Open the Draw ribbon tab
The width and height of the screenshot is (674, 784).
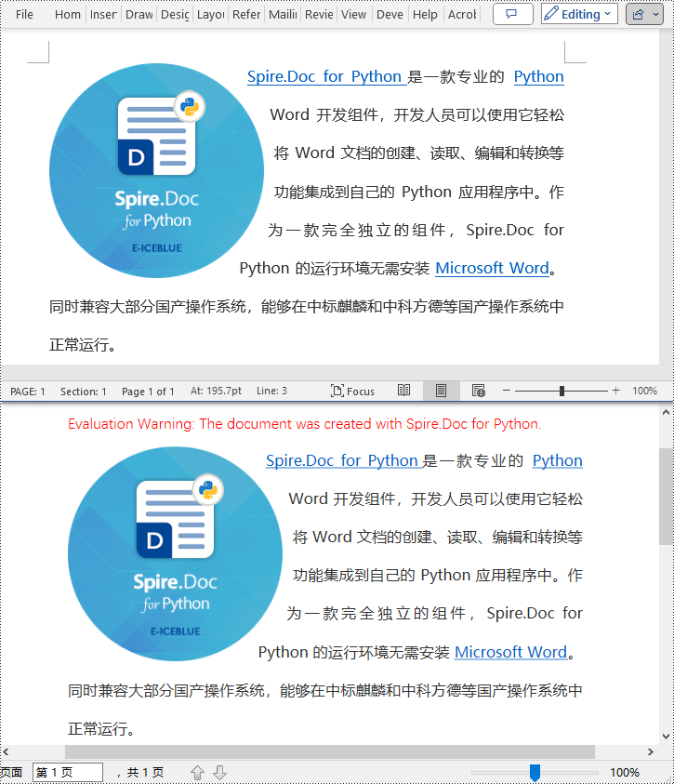(x=139, y=15)
